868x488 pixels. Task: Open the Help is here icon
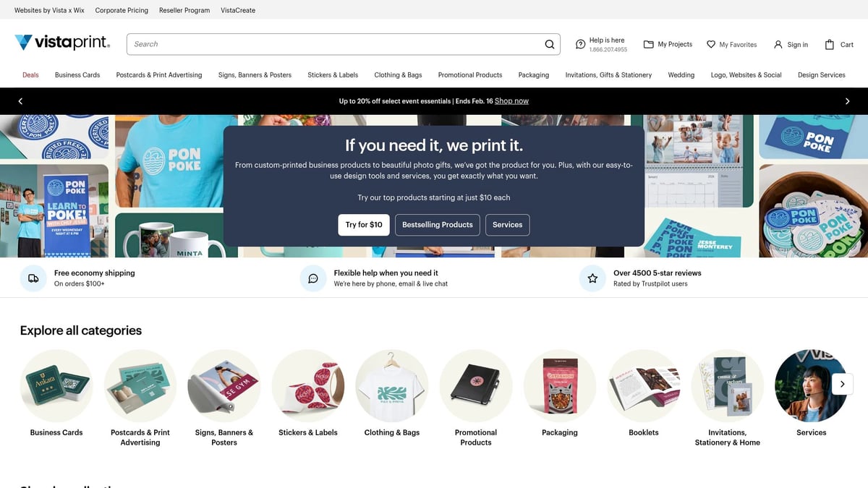pos(580,45)
